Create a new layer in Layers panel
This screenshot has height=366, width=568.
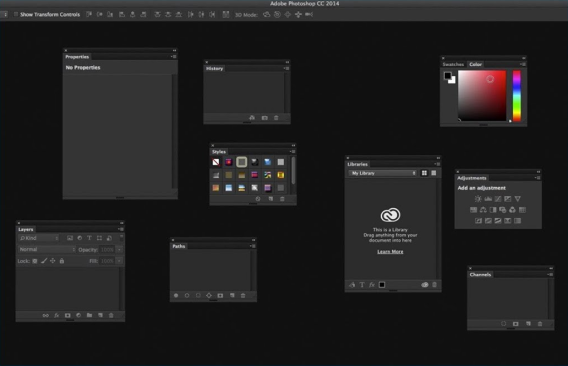(101, 315)
